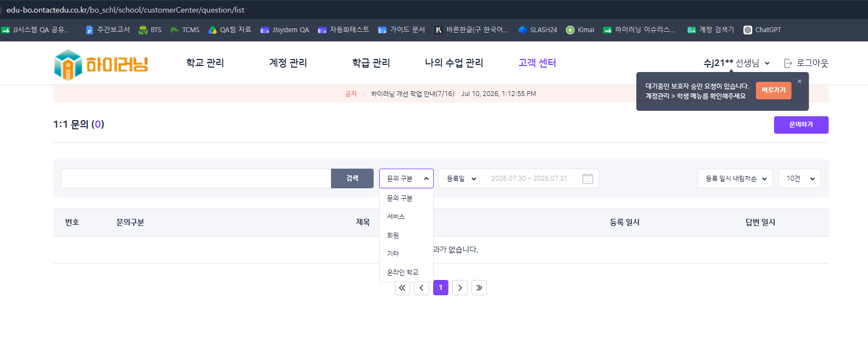Click the 문의하기 button
This screenshot has width=868, height=346.
[801, 125]
